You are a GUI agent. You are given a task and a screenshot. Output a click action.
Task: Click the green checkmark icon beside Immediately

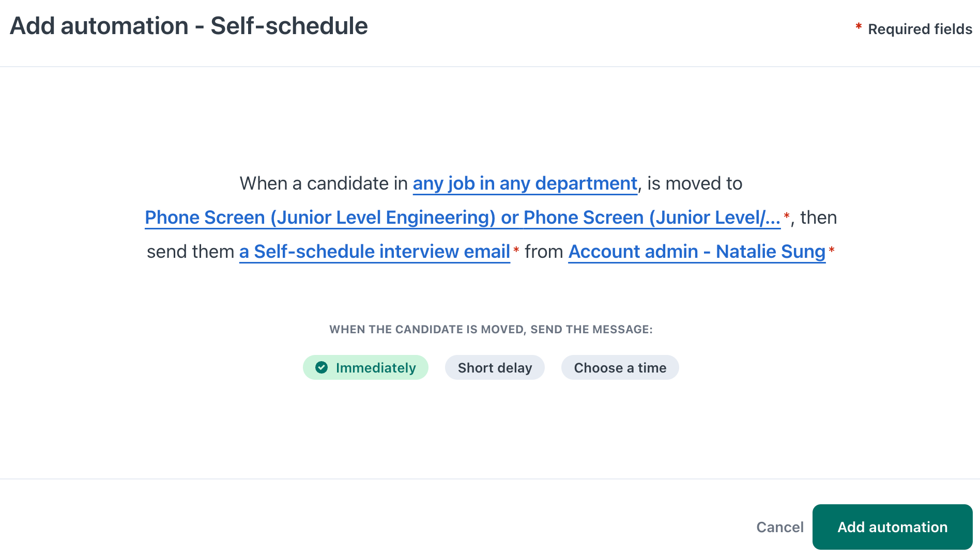pos(321,367)
